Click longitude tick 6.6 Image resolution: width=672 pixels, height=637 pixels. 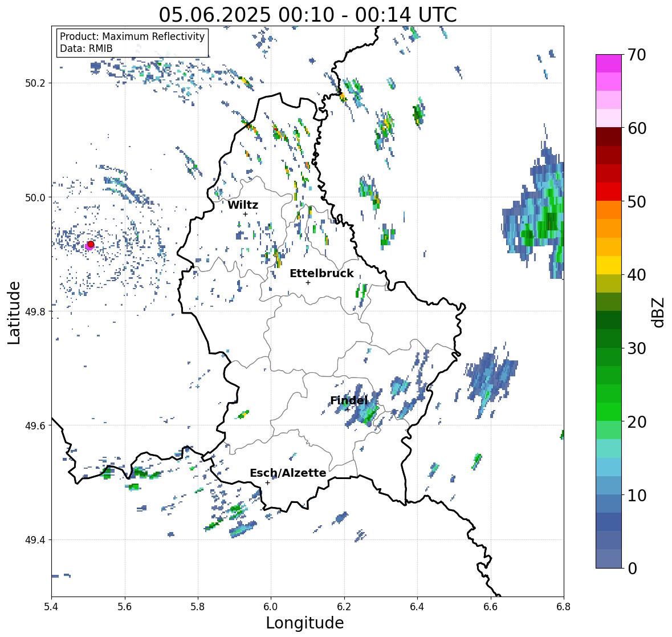[x=491, y=607]
